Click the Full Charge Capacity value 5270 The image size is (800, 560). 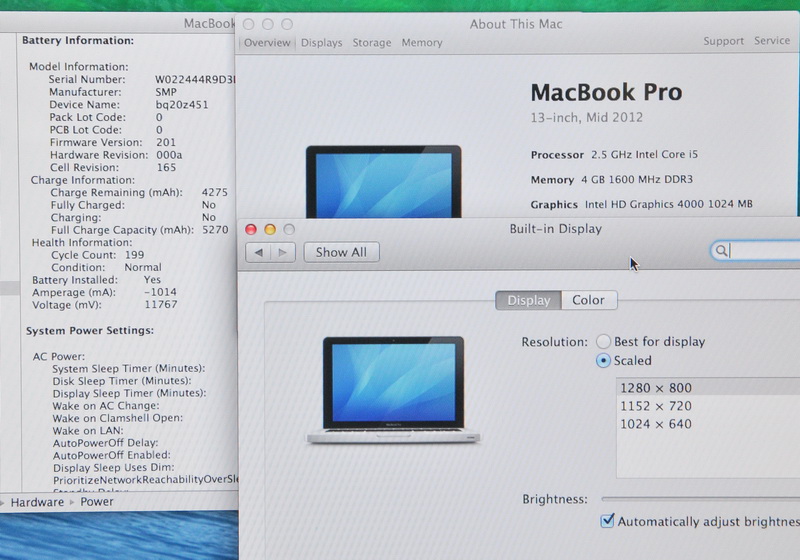(215, 230)
